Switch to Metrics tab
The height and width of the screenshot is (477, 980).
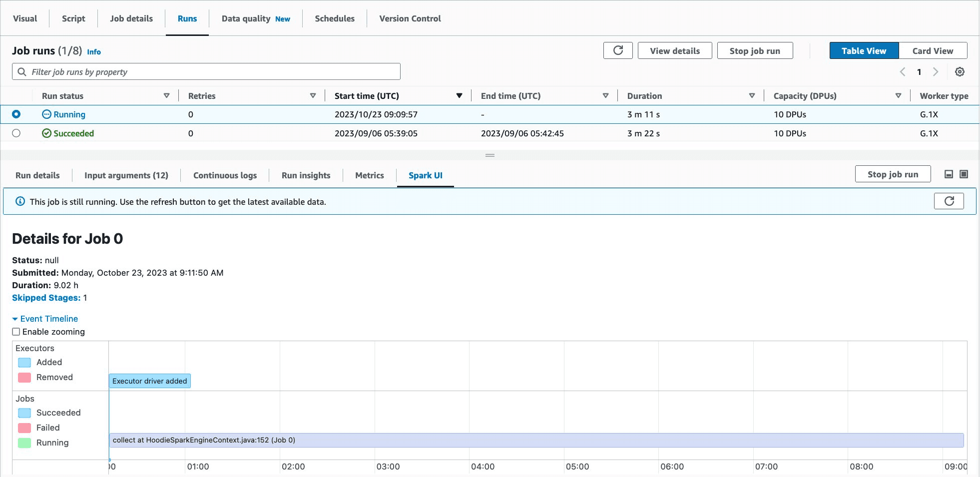(x=370, y=175)
